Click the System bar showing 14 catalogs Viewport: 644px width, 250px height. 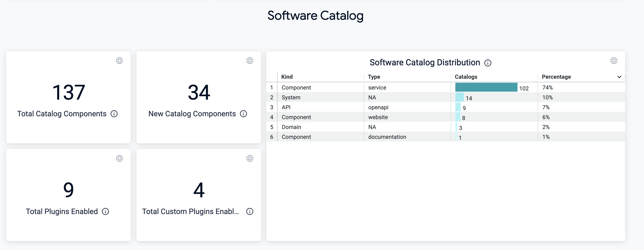(x=459, y=98)
